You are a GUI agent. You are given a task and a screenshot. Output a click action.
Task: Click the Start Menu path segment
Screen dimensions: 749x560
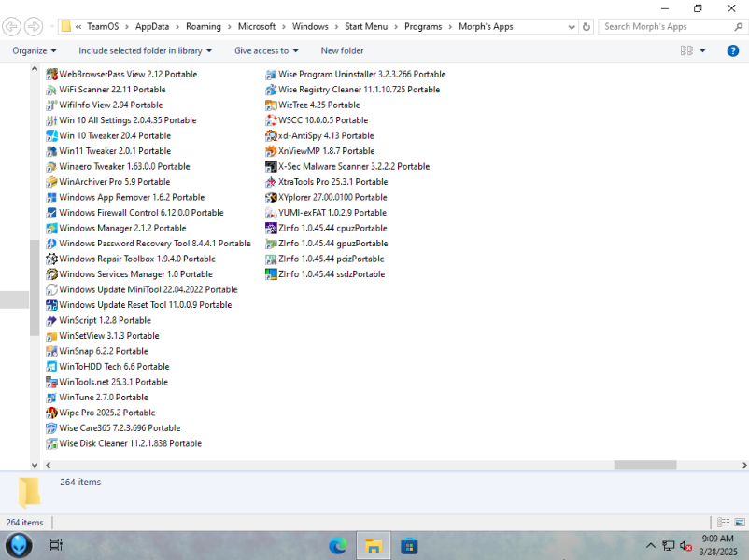coord(366,27)
